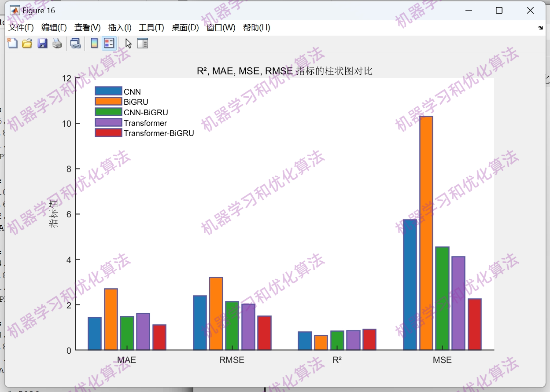Open the 帮助 menu
Viewport: 550px width, 392px height.
pos(257,27)
